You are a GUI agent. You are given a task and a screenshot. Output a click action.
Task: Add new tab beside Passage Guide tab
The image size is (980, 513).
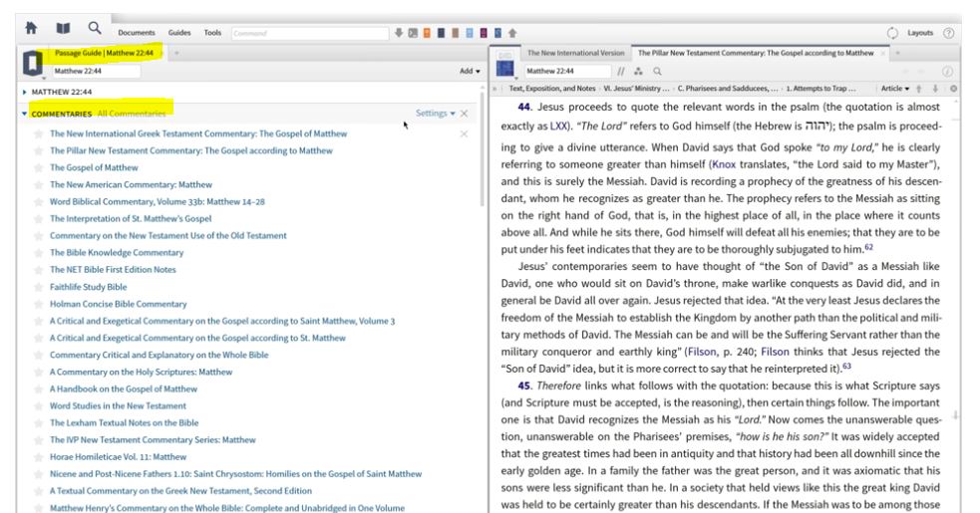click(x=176, y=53)
